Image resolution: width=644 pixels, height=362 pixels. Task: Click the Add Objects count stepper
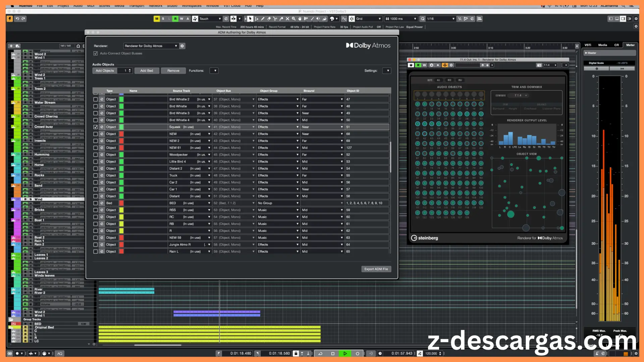tap(130, 71)
